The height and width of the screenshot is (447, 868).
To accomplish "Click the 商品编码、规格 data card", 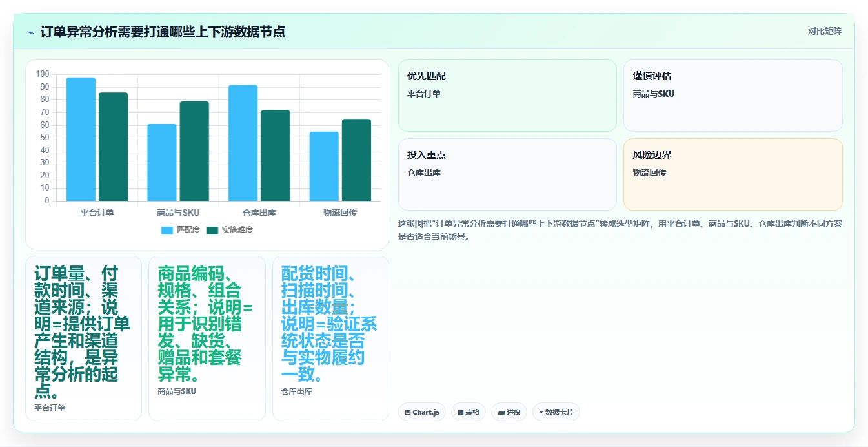I will click(207, 338).
